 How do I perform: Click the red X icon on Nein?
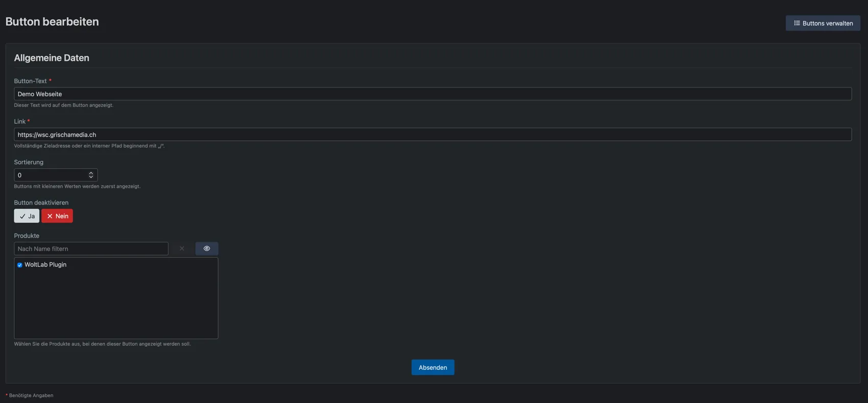50,216
